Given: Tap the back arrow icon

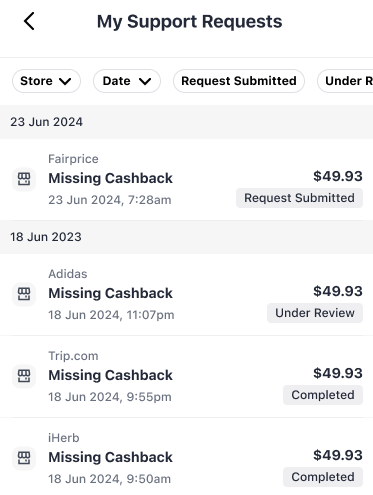Looking at the screenshot, I should click(x=29, y=21).
